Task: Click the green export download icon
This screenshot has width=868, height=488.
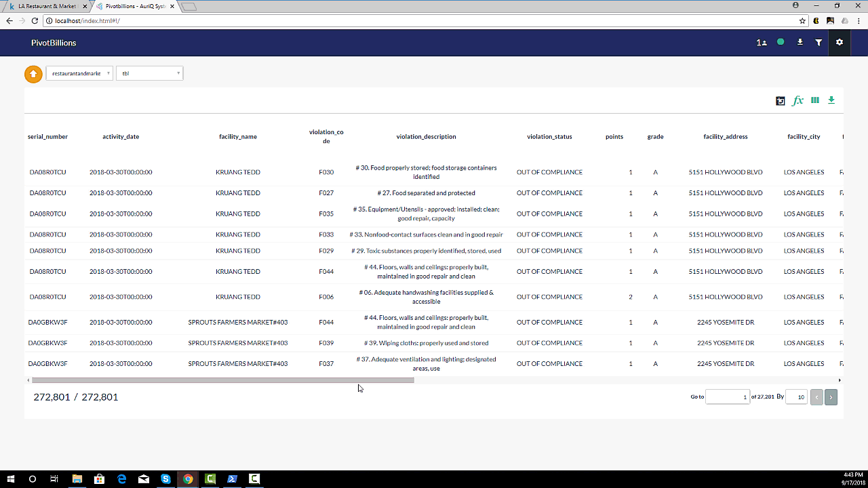Action: tap(831, 100)
